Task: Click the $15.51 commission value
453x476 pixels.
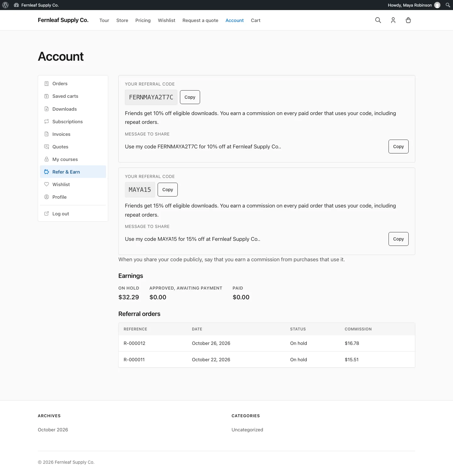Action: (x=352, y=360)
